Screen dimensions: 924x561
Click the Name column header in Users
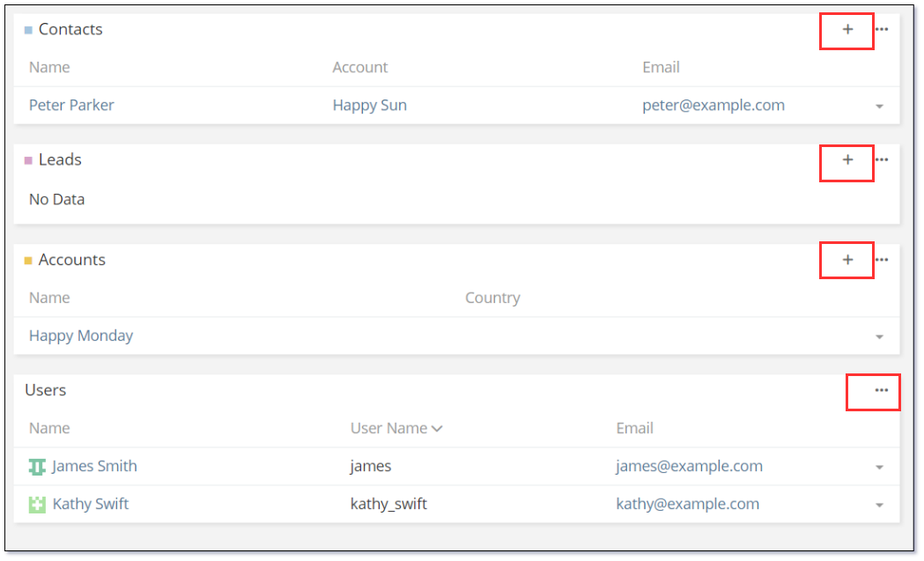coord(49,428)
